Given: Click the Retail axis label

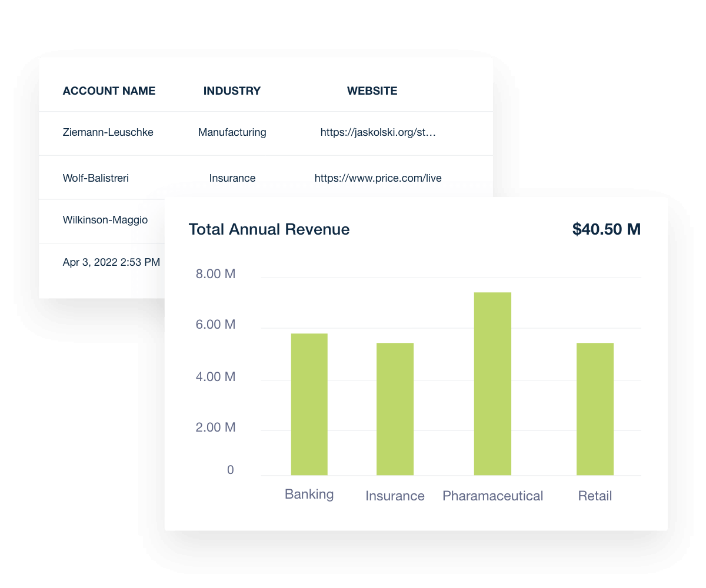Looking at the screenshot, I should pyautogui.click(x=595, y=496).
